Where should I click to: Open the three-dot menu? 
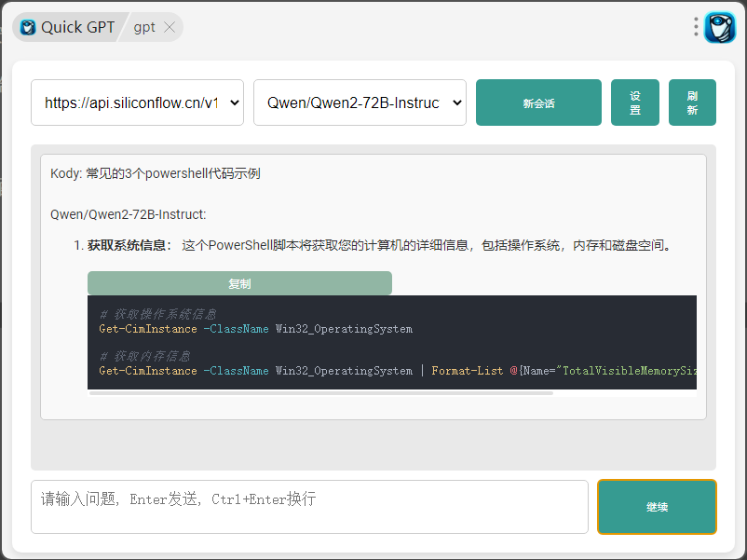click(x=695, y=27)
